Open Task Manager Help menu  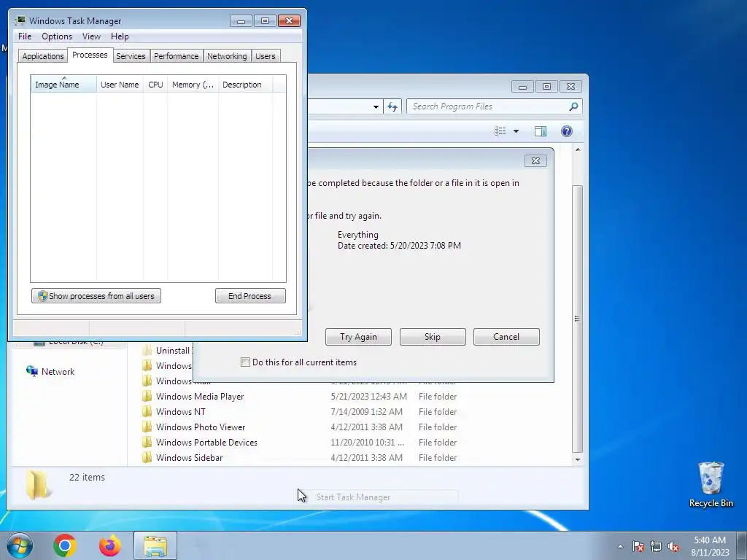(120, 36)
